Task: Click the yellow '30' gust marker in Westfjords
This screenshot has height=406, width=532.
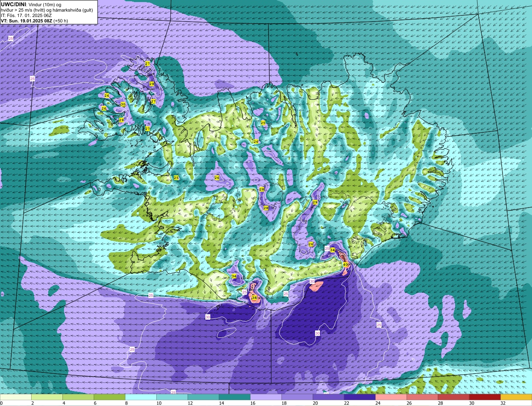Action: tap(123, 104)
